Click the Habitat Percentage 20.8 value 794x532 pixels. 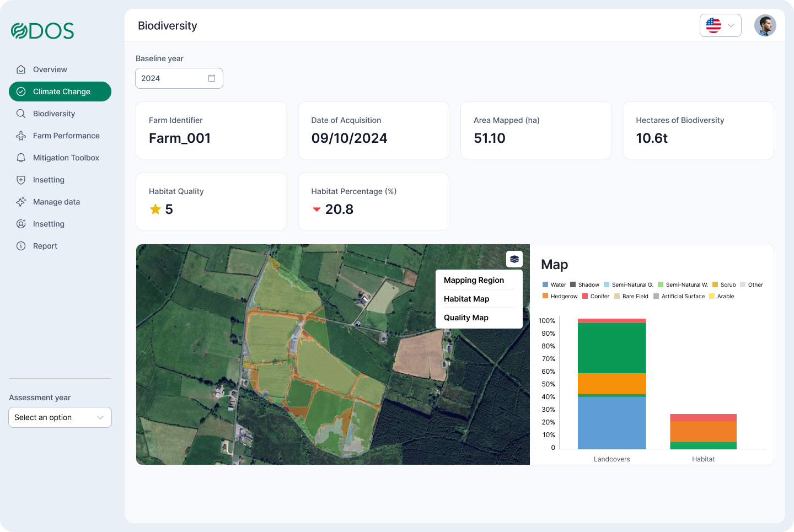click(339, 209)
